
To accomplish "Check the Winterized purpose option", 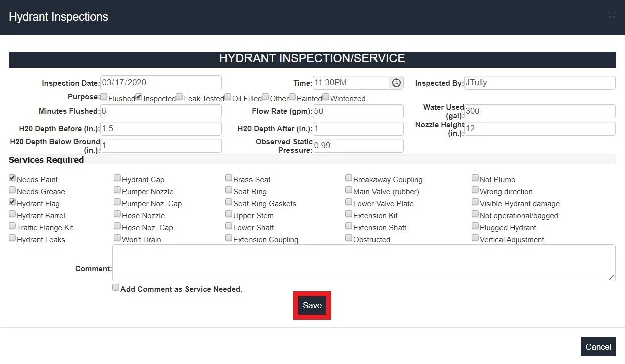I will pos(325,97).
